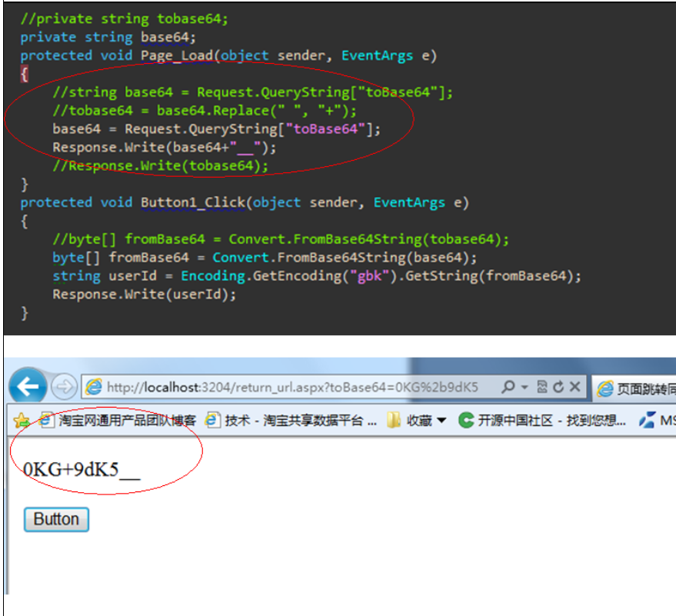This screenshot has width=676, height=616.
Task: Select the 页面跳转 browser tab
Action: 634,388
